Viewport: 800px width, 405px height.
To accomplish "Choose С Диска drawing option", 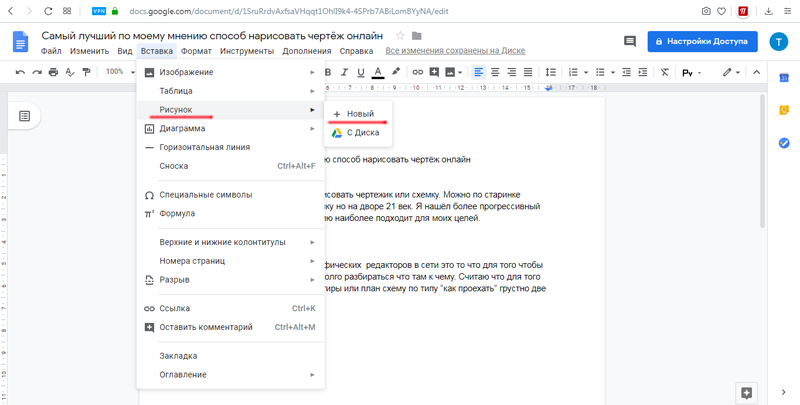I will point(358,133).
